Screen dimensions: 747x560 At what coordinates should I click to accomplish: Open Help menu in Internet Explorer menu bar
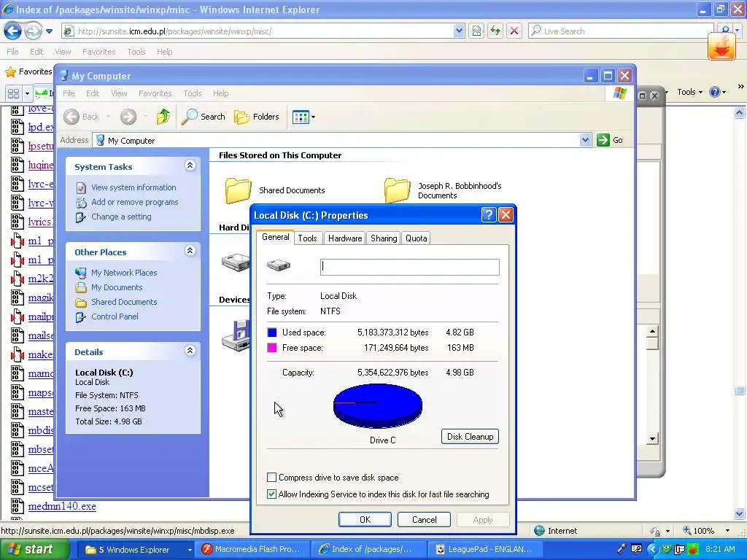click(x=164, y=52)
